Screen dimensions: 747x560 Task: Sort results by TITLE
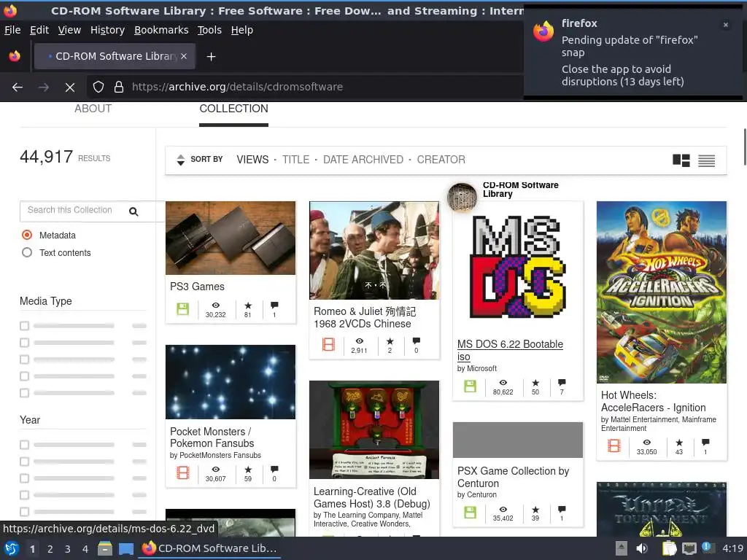[296, 160]
